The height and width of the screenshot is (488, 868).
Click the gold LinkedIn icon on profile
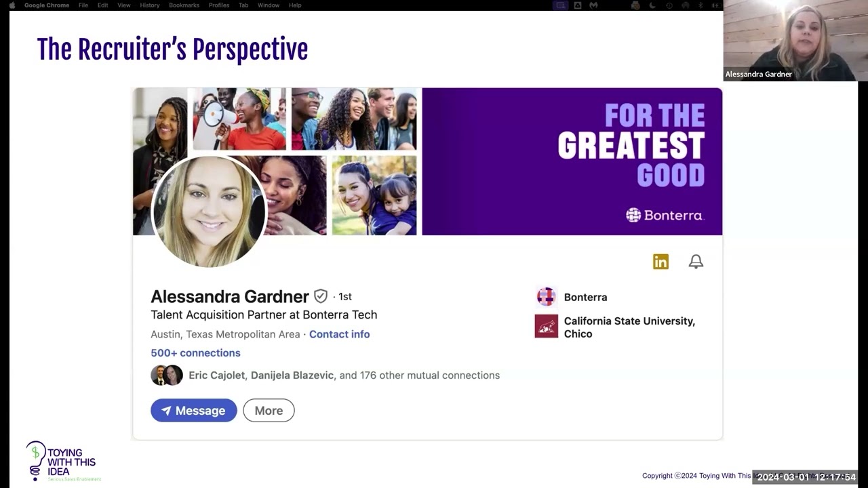click(x=660, y=262)
